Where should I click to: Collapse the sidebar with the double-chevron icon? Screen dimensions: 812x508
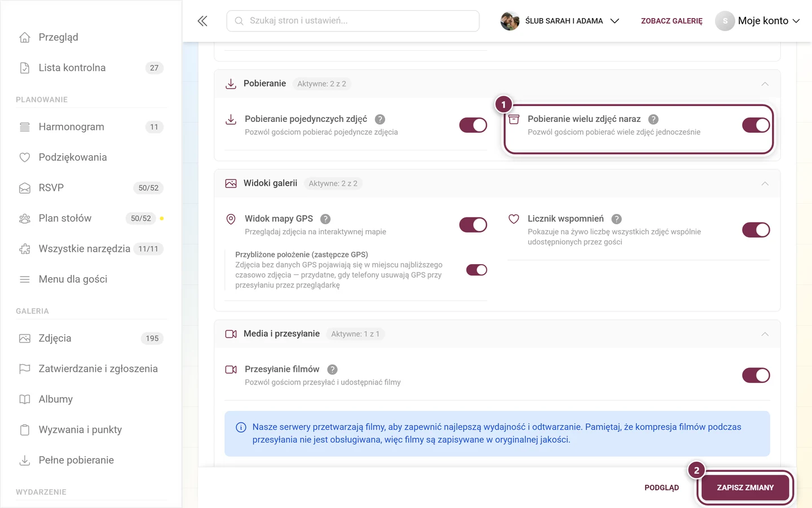202,21
